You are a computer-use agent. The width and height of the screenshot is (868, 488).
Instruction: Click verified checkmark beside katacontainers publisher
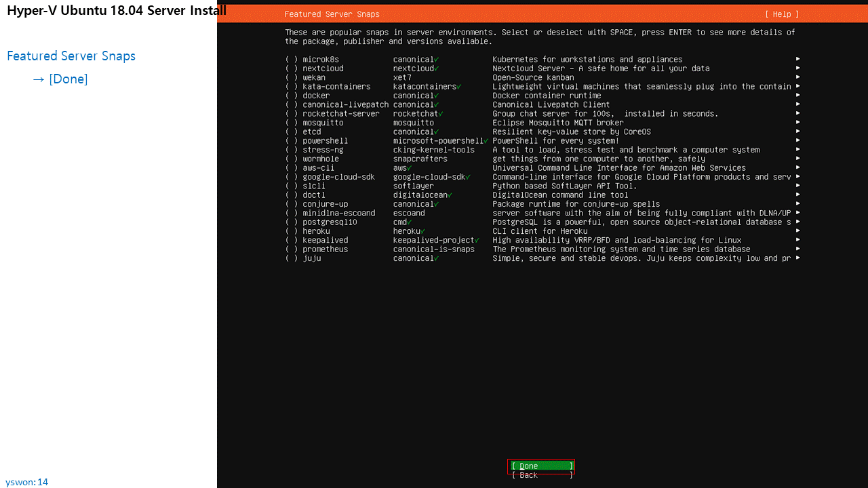[459, 87]
